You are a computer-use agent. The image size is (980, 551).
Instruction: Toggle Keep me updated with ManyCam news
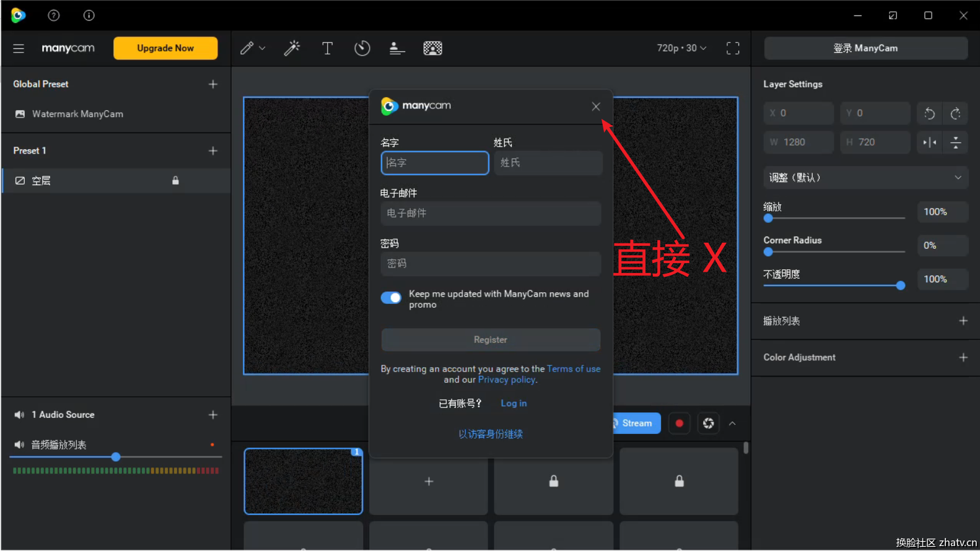pyautogui.click(x=391, y=298)
